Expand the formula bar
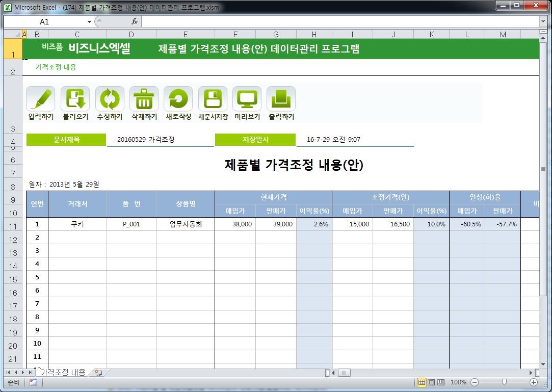The height and width of the screenshot is (392, 552). pyautogui.click(x=543, y=21)
